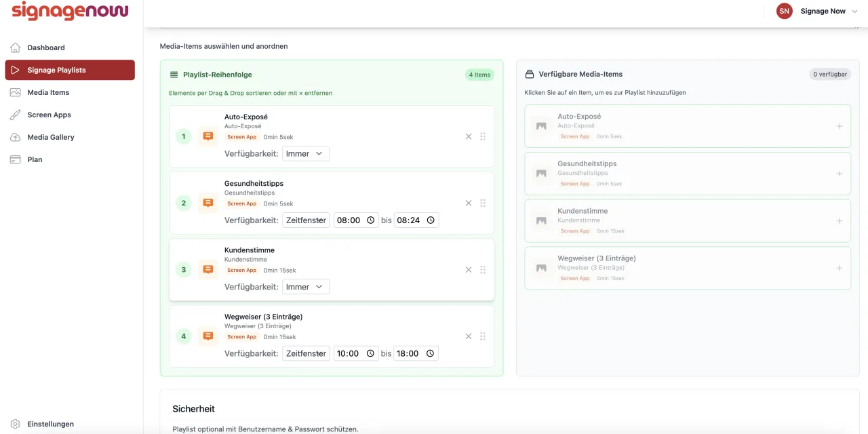
Task: Click the drag handle of Gesundheitstipps item
Action: [483, 203]
